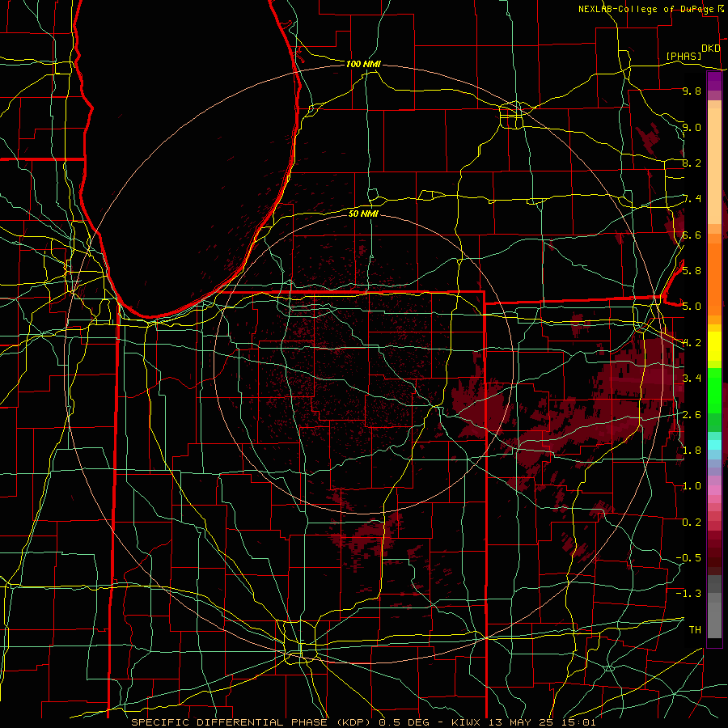Click the 0.5 DEG elevation in caption
Screen dimensions: 728x728
tap(403, 722)
